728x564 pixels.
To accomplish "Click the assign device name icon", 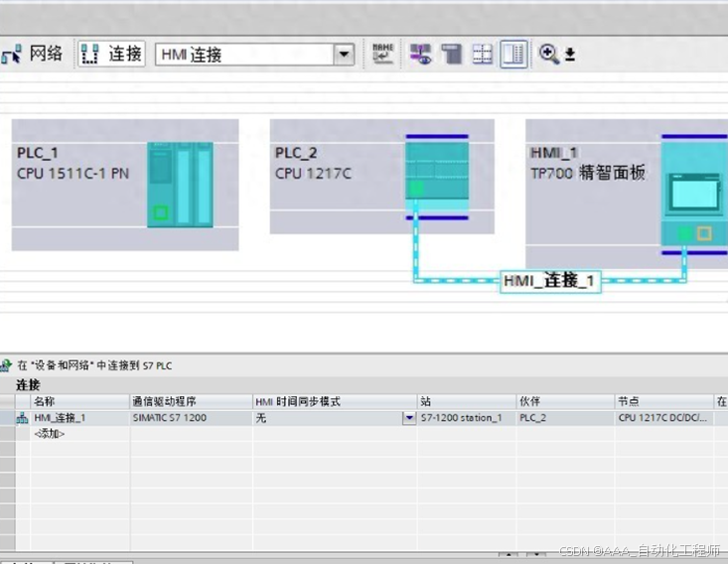I will pyautogui.click(x=382, y=54).
